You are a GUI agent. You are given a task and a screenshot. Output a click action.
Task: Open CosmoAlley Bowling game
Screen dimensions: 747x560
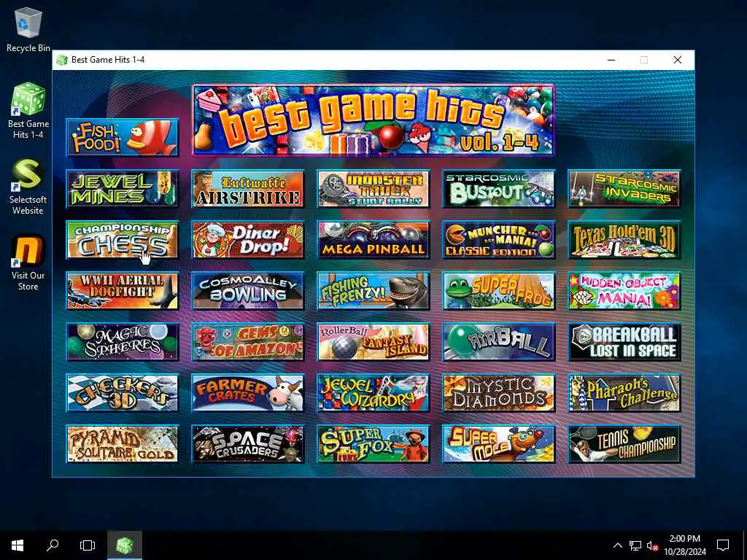point(248,291)
